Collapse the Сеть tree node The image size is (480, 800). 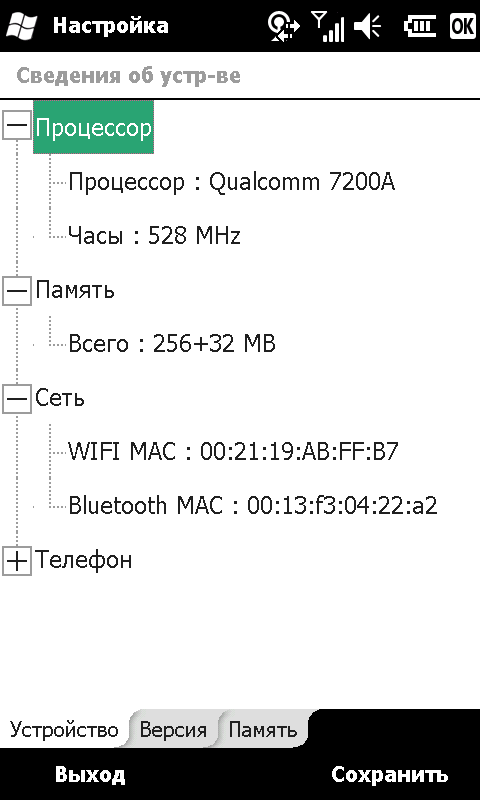coord(17,399)
